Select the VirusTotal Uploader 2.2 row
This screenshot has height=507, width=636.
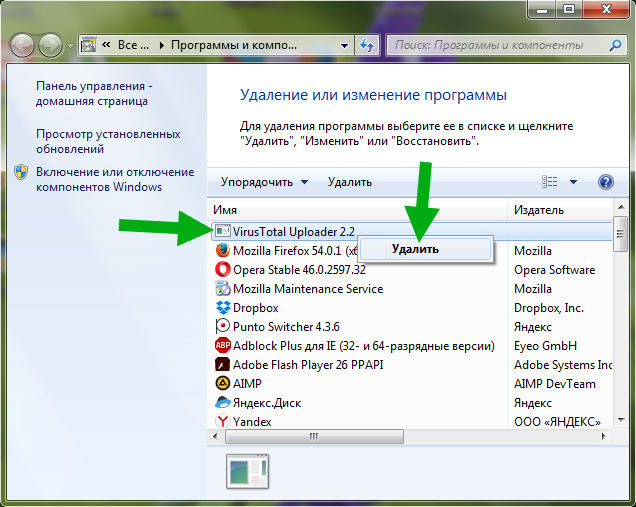[x=412, y=232]
